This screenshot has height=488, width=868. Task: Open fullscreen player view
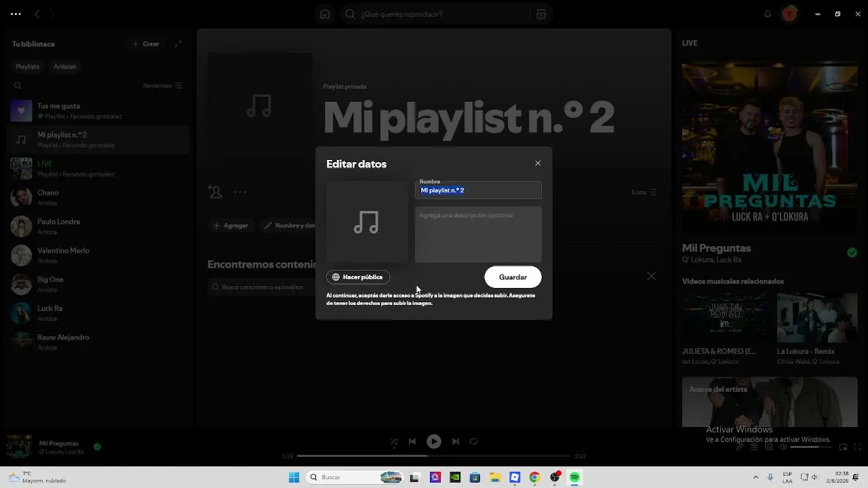857,447
